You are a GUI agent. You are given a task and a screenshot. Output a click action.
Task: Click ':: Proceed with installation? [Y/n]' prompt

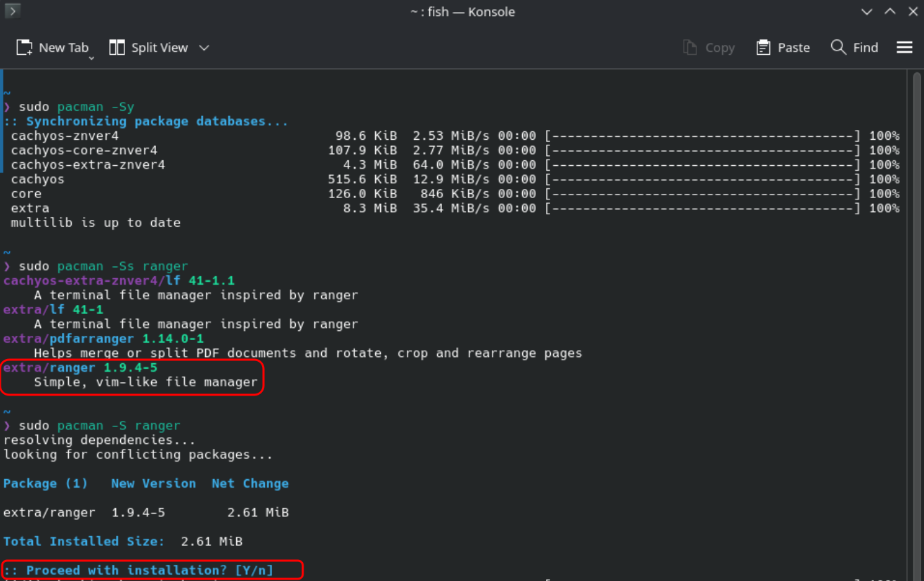click(x=138, y=570)
